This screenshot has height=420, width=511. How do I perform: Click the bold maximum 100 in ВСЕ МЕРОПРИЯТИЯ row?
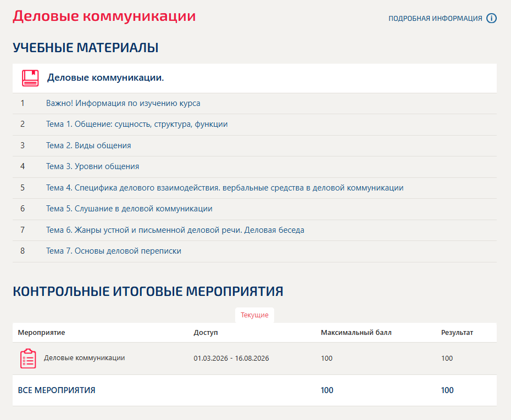[327, 390]
